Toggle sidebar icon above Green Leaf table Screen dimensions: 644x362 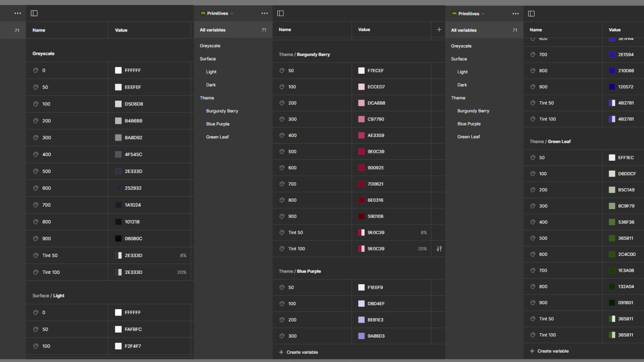[x=532, y=14]
